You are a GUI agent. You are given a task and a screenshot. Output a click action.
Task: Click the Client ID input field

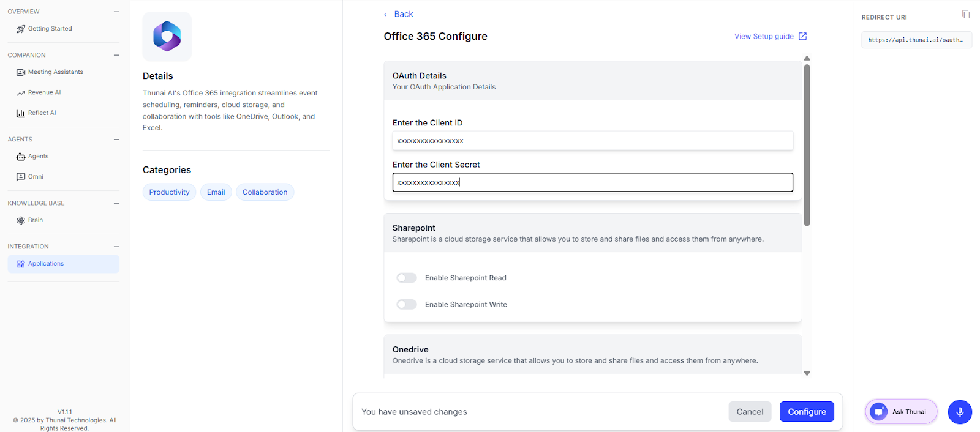click(x=593, y=141)
